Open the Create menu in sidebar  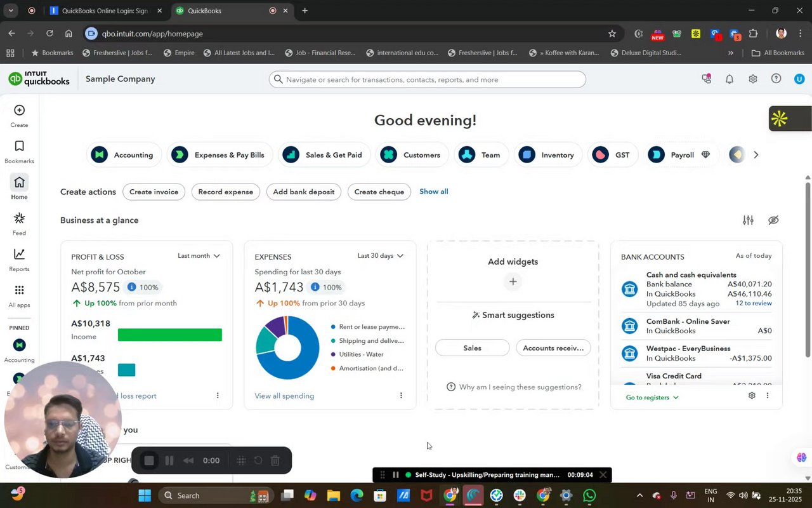tap(19, 116)
